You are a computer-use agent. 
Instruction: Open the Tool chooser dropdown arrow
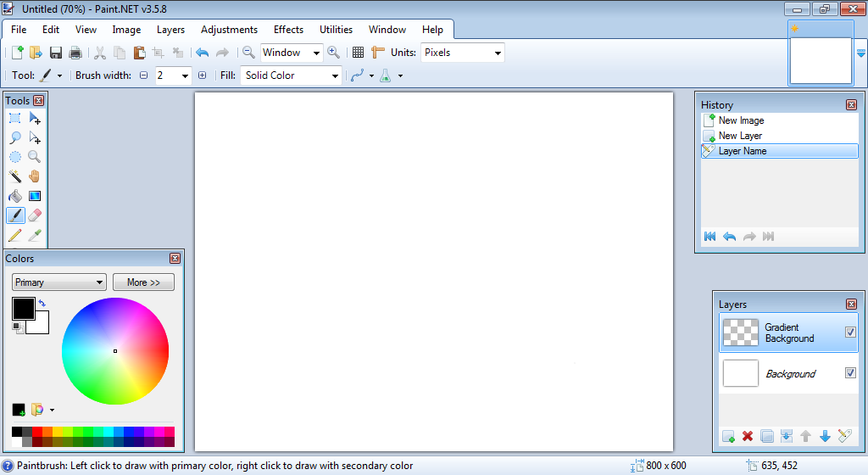click(60, 75)
